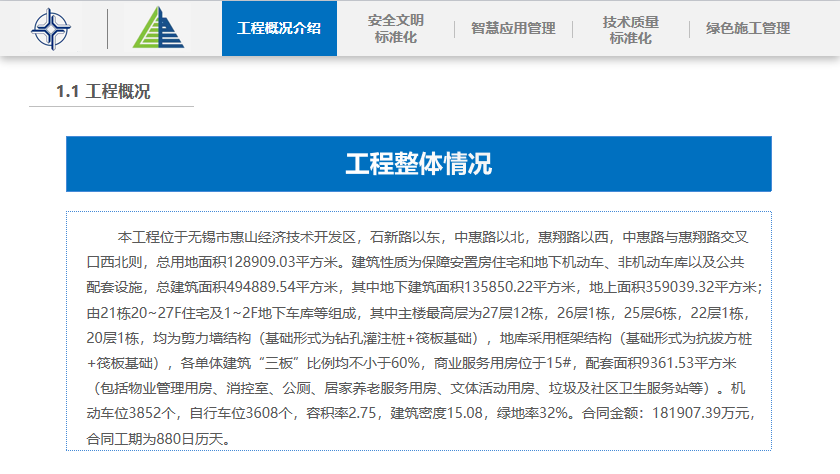Click text 绿地率32%

click(x=532, y=413)
